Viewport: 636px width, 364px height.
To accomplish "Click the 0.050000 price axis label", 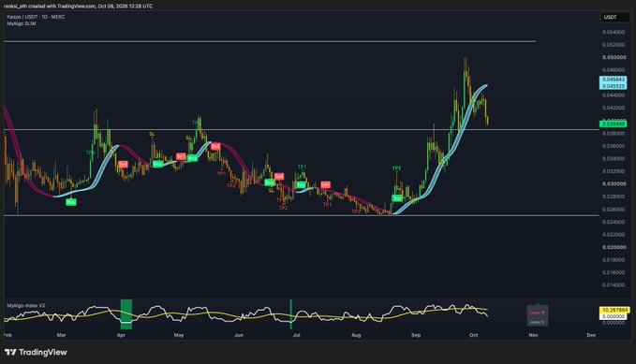I will click(x=614, y=58).
